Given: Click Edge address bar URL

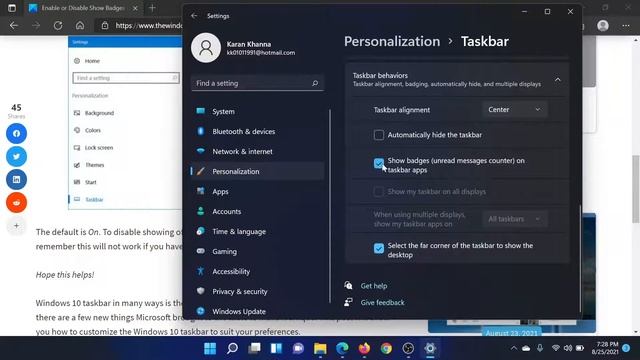Looking at the screenshot, I should click(149, 25).
